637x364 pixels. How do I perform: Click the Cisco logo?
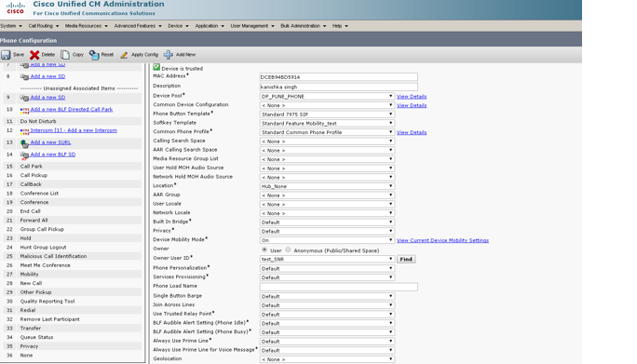pos(16,7)
